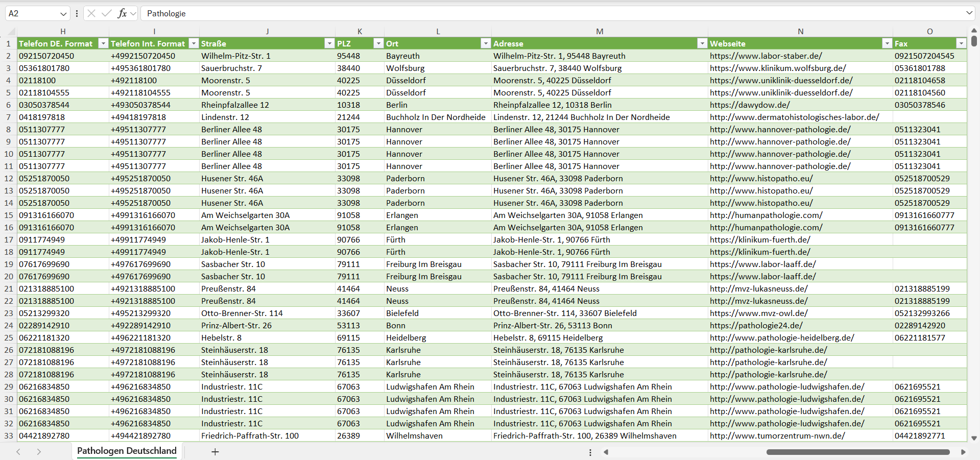Image resolution: width=980 pixels, height=460 pixels.
Task: Select the Pathologen Deutschland sheet tab
Action: coord(127,451)
